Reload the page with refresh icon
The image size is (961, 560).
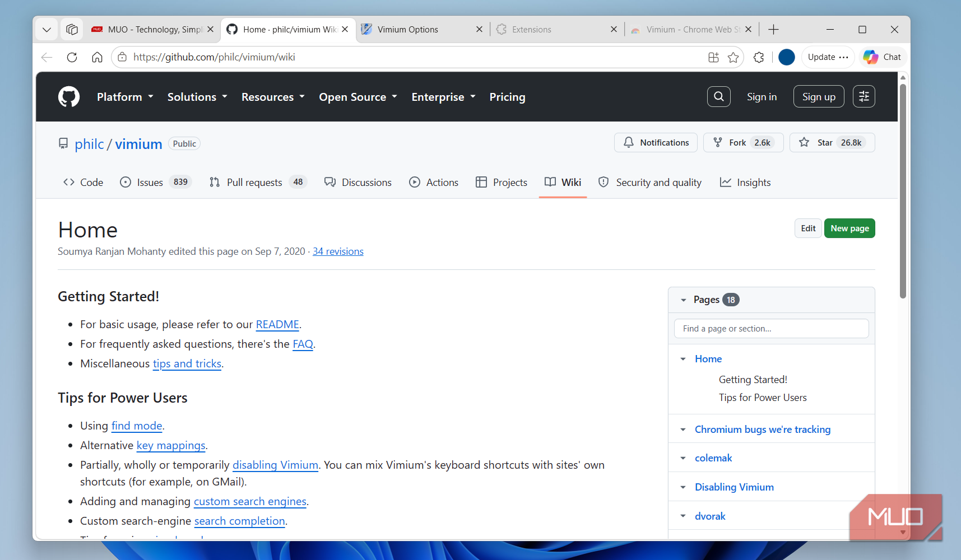point(72,57)
